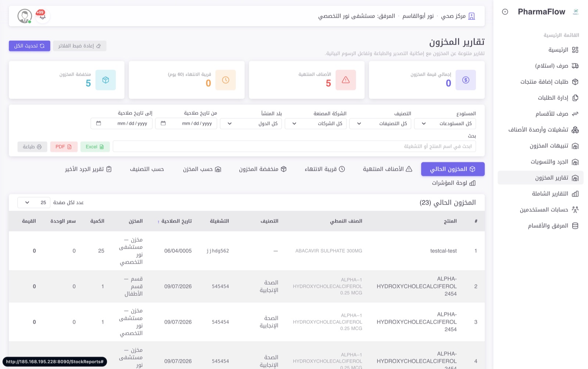Click the product name search field
Image resolution: width=588 pixels, height=369 pixels.
(x=294, y=146)
